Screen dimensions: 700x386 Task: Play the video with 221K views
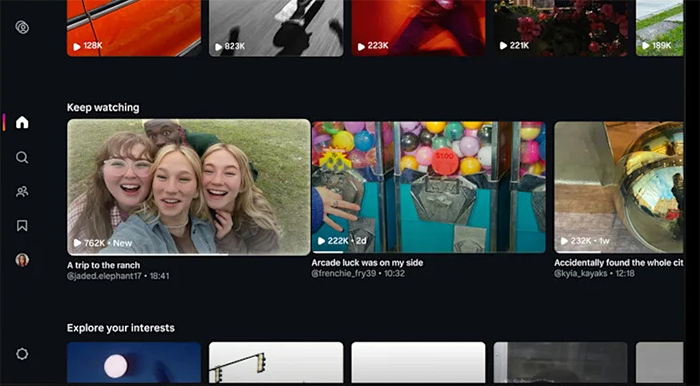click(560, 28)
